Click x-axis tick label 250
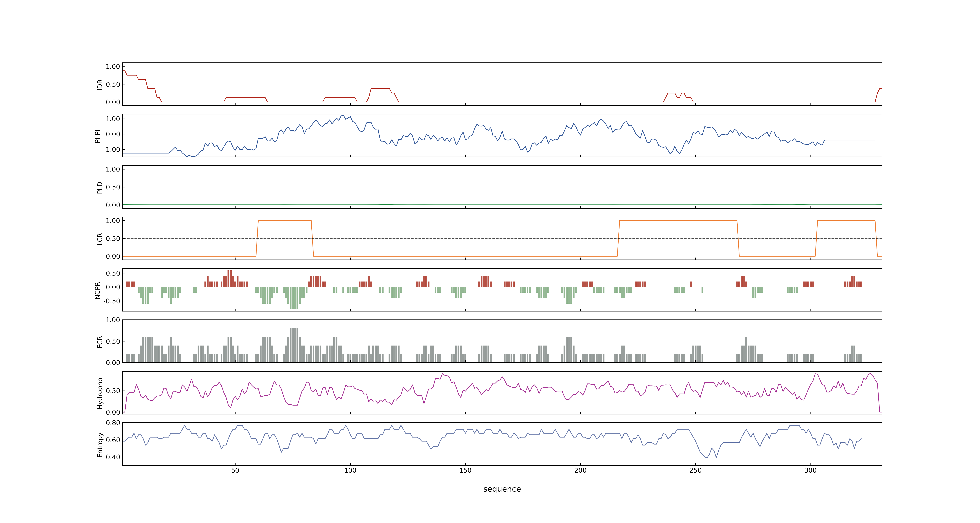Screen dimensions: 980x523 [695, 470]
